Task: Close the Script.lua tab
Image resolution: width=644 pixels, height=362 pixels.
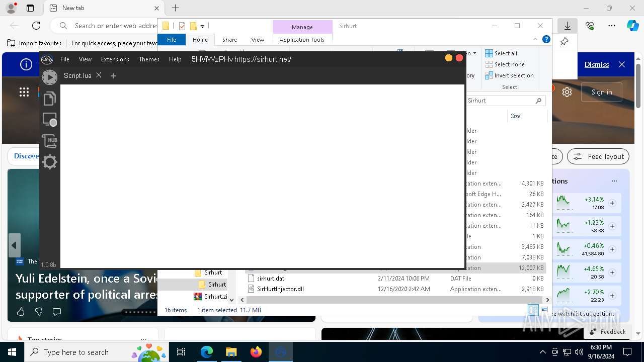Action: [x=99, y=75]
